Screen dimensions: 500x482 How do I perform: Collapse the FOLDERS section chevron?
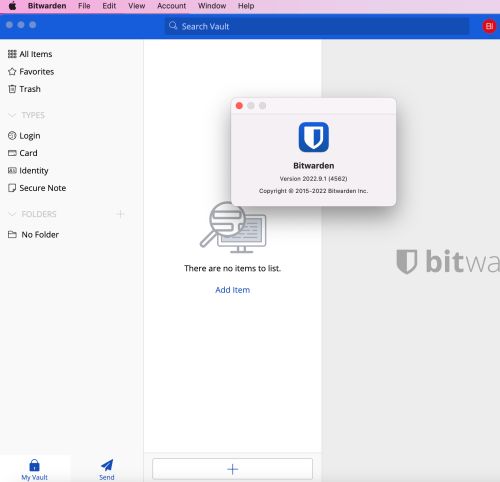pyautogui.click(x=12, y=214)
